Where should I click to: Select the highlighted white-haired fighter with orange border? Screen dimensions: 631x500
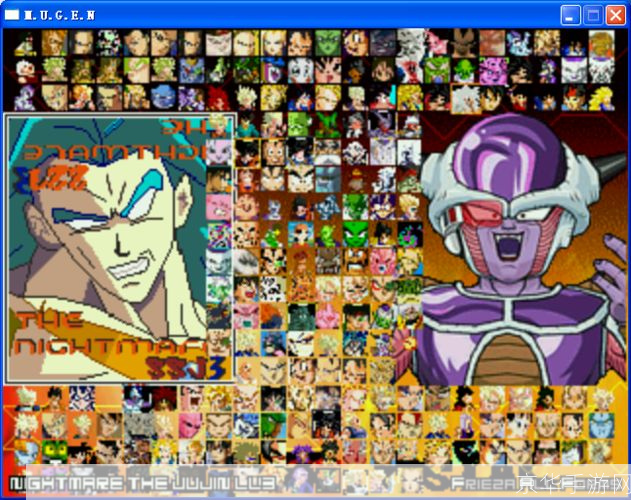[466, 99]
